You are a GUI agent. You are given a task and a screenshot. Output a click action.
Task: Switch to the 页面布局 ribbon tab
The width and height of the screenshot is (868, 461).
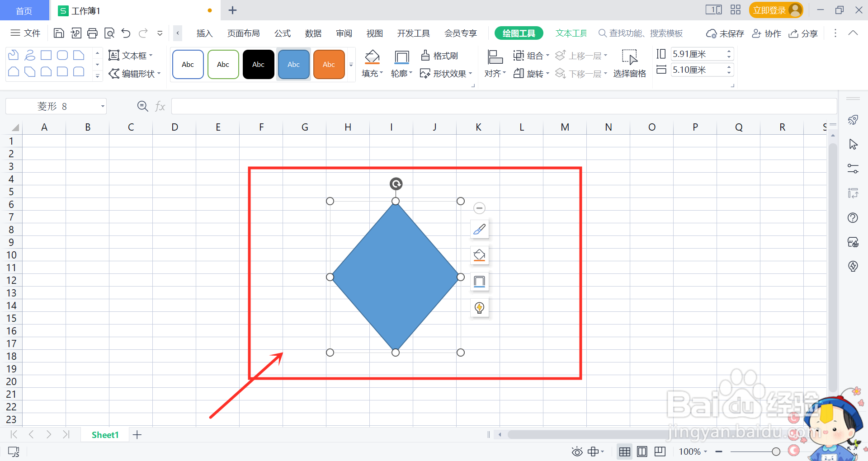[244, 33]
